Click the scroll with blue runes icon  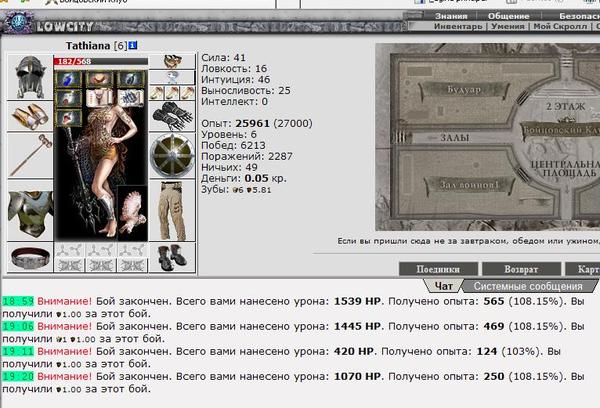(x=131, y=98)
